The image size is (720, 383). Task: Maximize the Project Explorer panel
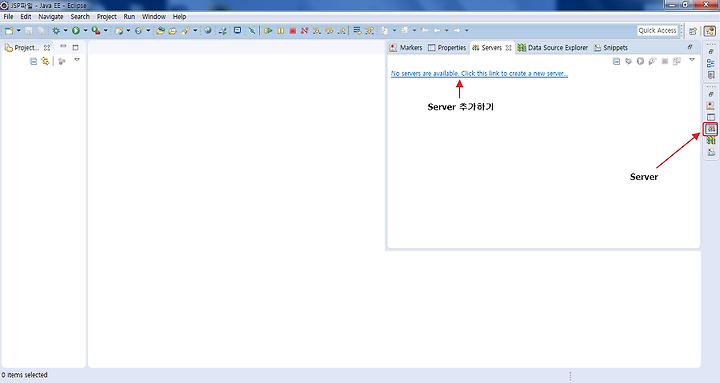[x=76, y=47]
